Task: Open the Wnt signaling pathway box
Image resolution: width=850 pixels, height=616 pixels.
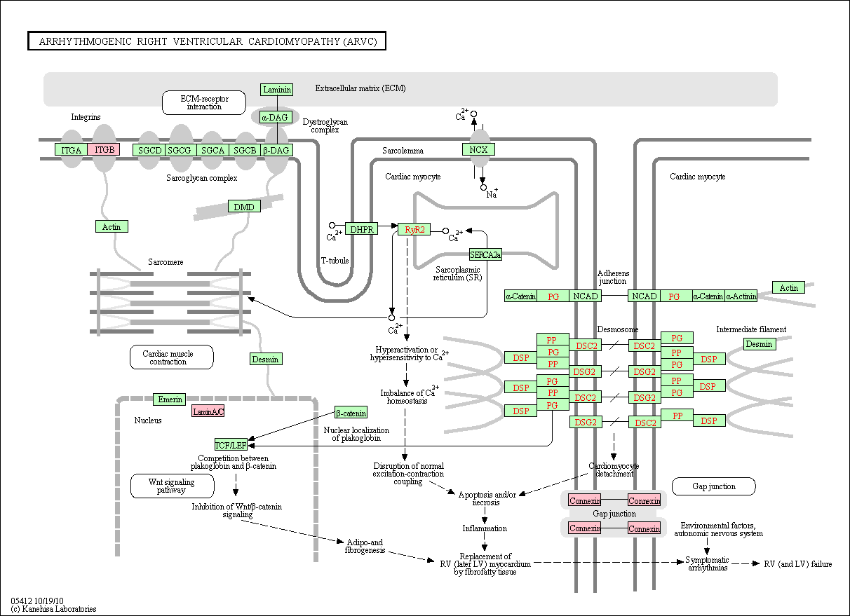Action: 172,486
